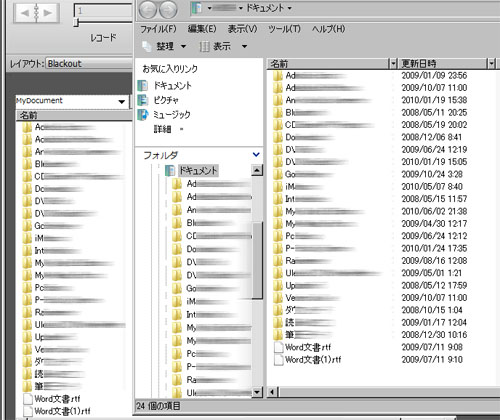This screenshot has width=500, height=420.
Task: Move the record slider handle
Action: click(x=77, y=23)
